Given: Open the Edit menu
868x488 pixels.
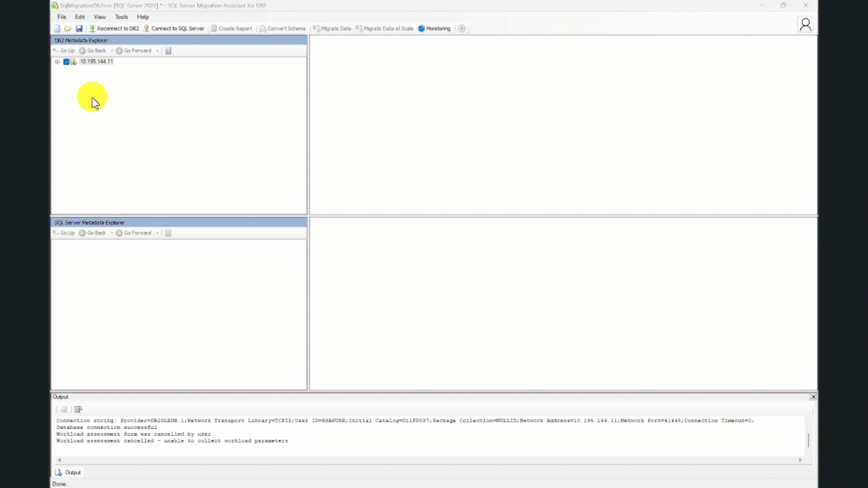Looking at the screenshot, I should click(x=80, y=16).
